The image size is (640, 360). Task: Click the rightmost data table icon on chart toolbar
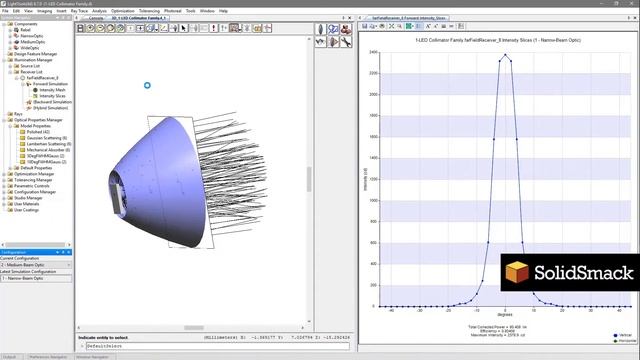tap(461, 26)
